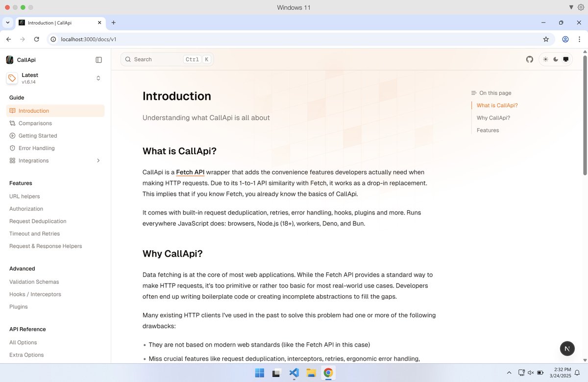
Task: Switch to dark theme moon icon
Action: (556, 59)
